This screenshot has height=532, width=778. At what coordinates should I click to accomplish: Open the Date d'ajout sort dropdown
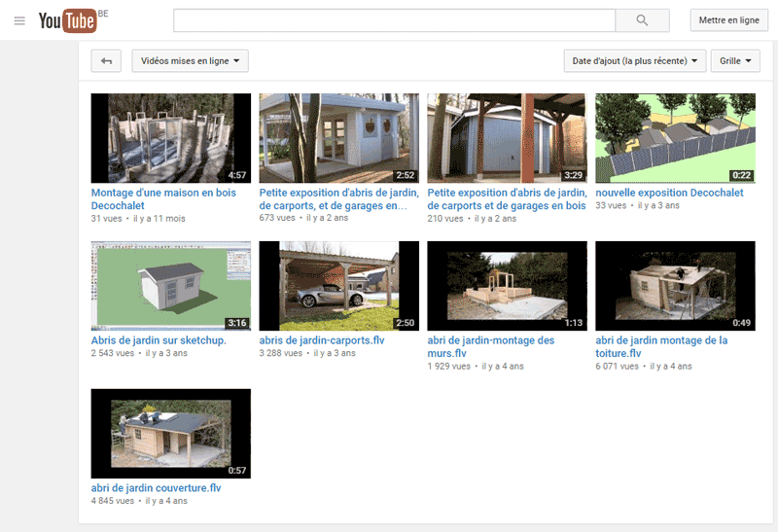(634, 61)
